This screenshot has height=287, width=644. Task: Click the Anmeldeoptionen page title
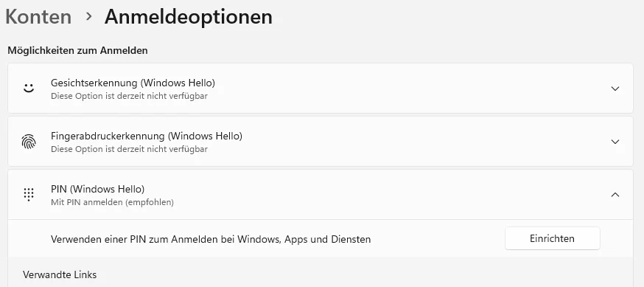point(189,17)
